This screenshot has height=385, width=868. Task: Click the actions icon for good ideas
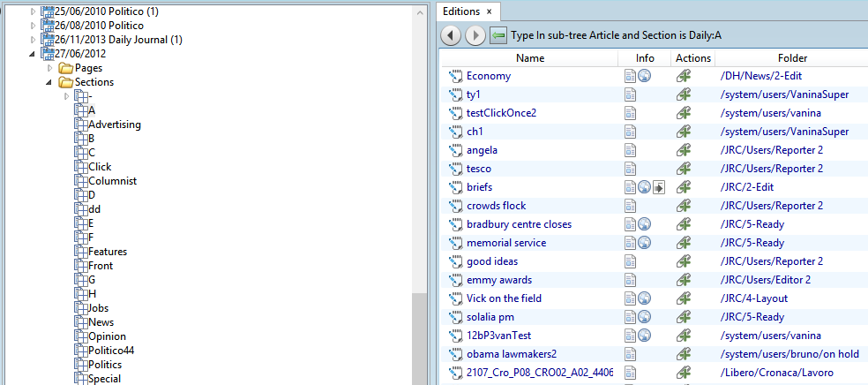pos(685,261)
